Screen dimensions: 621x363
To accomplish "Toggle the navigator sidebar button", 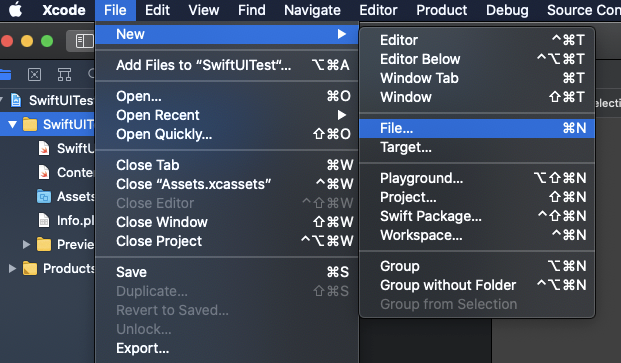I will tap(84, 41).
